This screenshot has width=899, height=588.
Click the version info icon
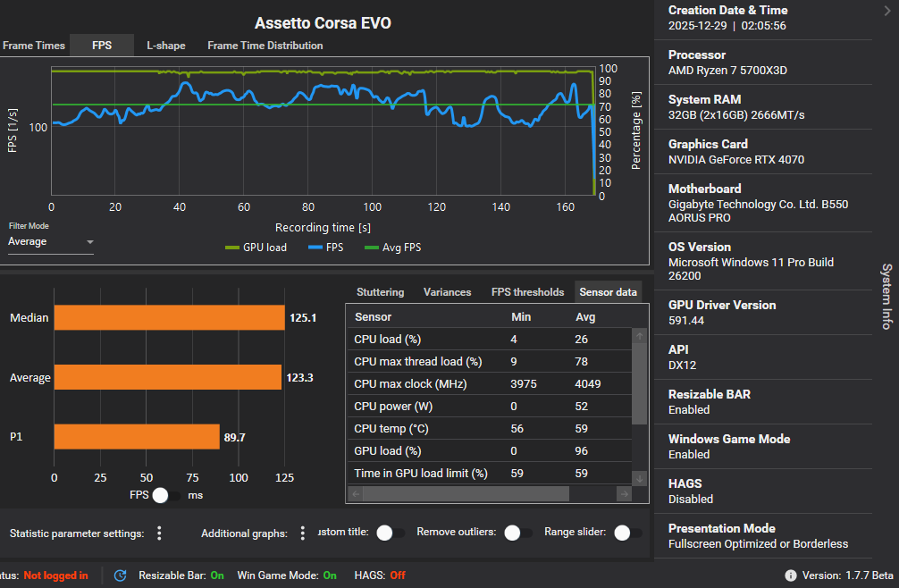pyautogui.click(x=791, y=575)
